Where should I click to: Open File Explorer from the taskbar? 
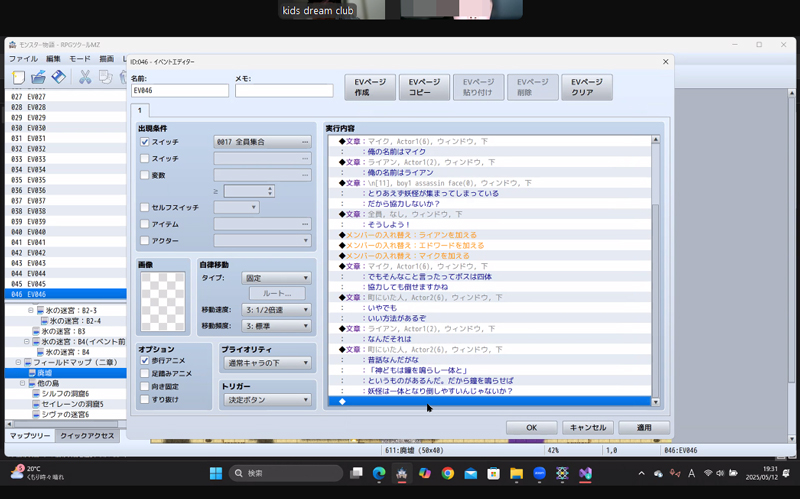(x=516, y=473)
